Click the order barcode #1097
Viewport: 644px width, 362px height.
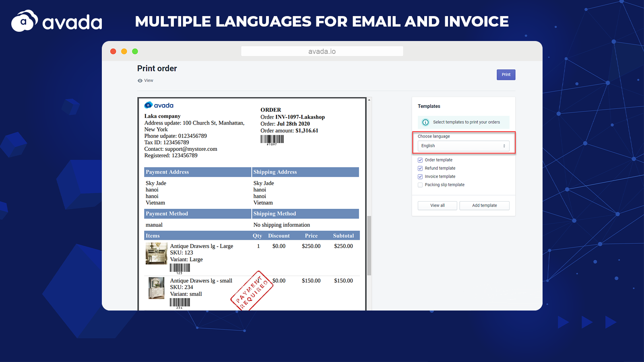point(272,140)
